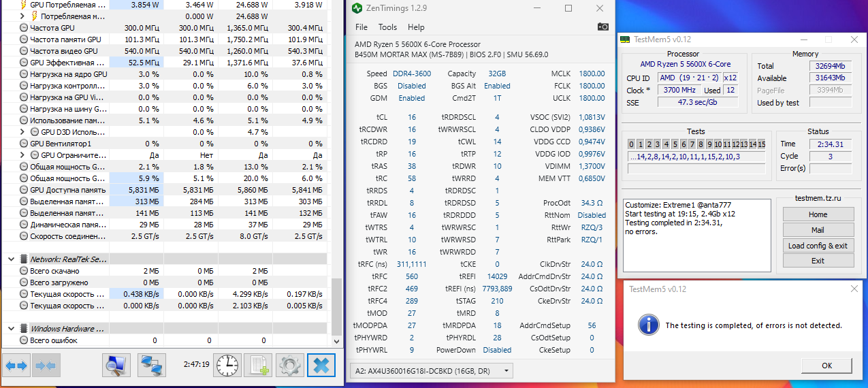Open the Tools menu in ZenTimings
Screen dimensions: 868x388
[x=387, y=27]
